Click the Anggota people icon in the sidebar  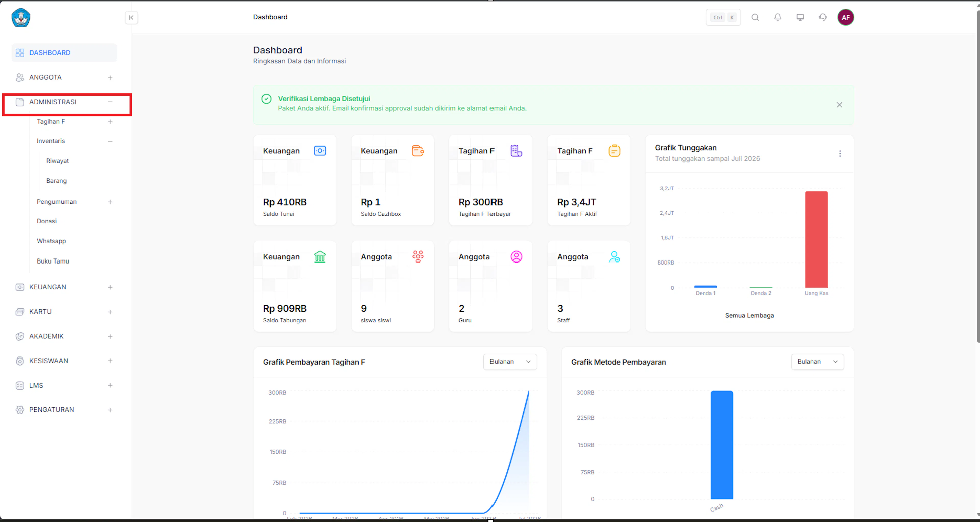coord(20,78)
